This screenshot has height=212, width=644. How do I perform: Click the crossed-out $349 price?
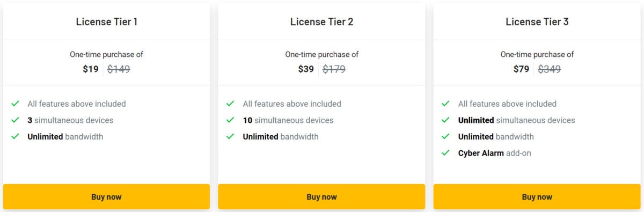[x=550, y=69]
